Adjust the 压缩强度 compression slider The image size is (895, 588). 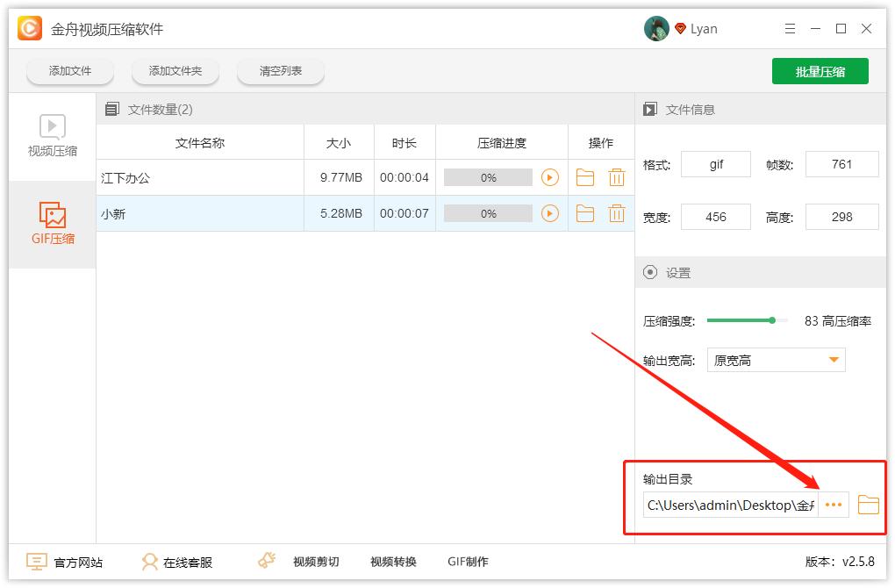point(772,320)
